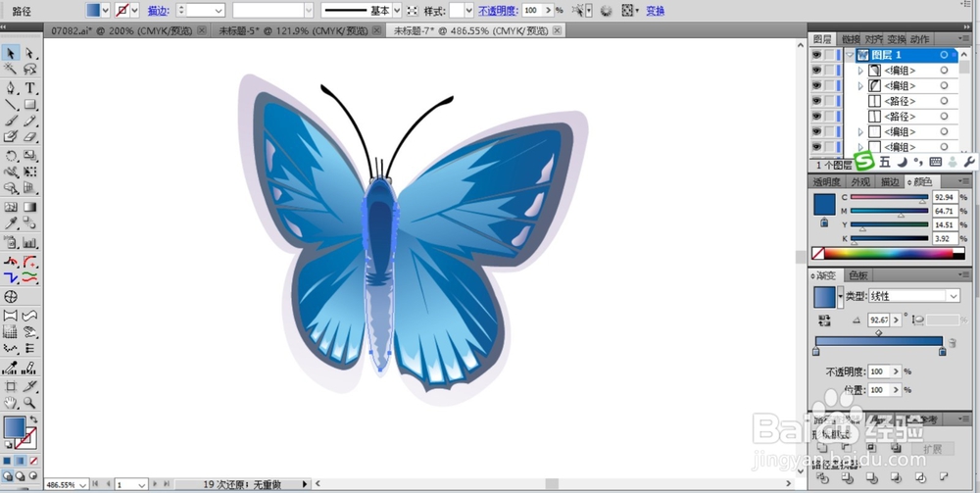Image resolution: width=980 pixels, height=493 pixels.
Task: Open the 透明度 panel tab
Action: coord(827,182)
